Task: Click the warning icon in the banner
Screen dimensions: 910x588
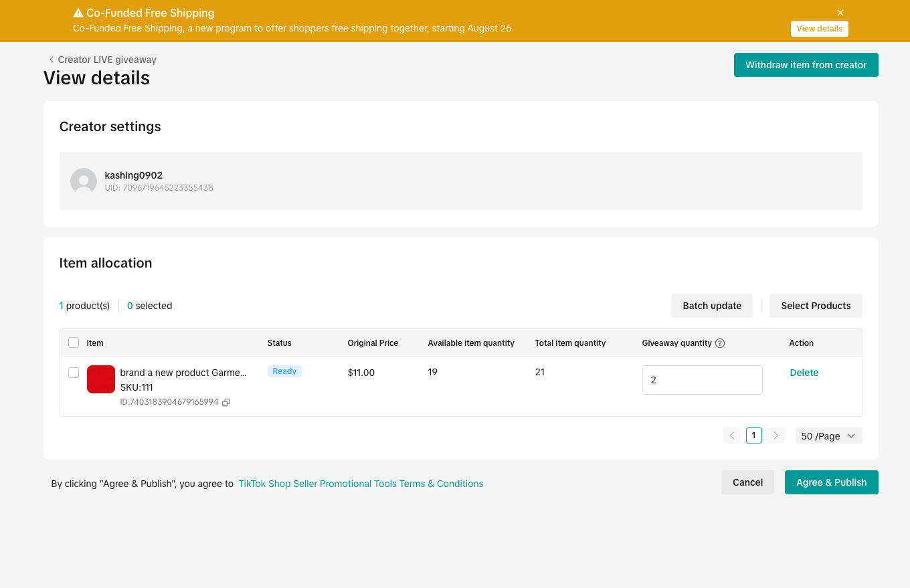Action: pos(78,13)
